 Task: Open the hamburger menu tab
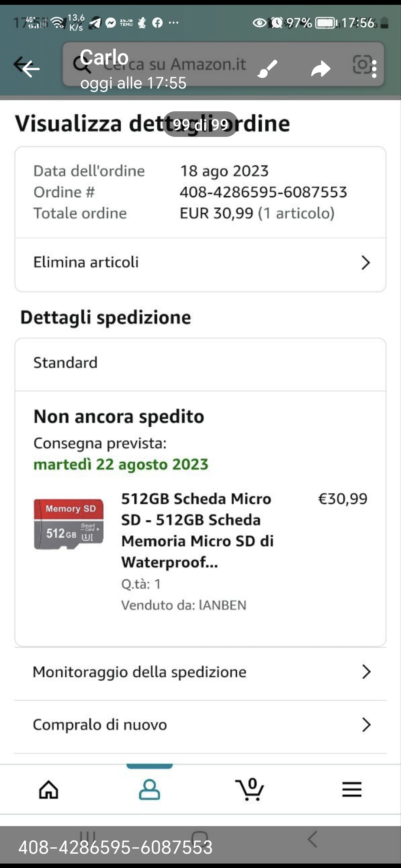[352, 789]
